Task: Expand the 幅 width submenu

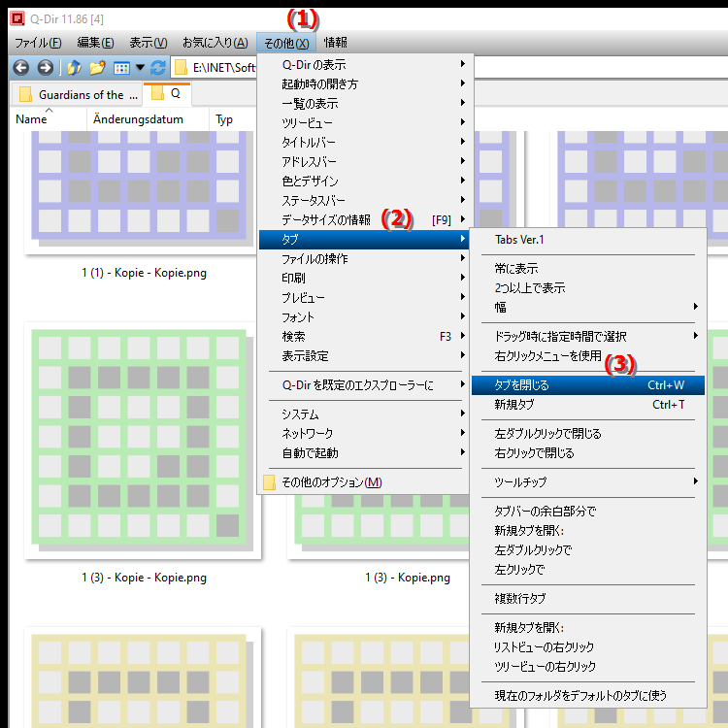Action: pos(588,307)
